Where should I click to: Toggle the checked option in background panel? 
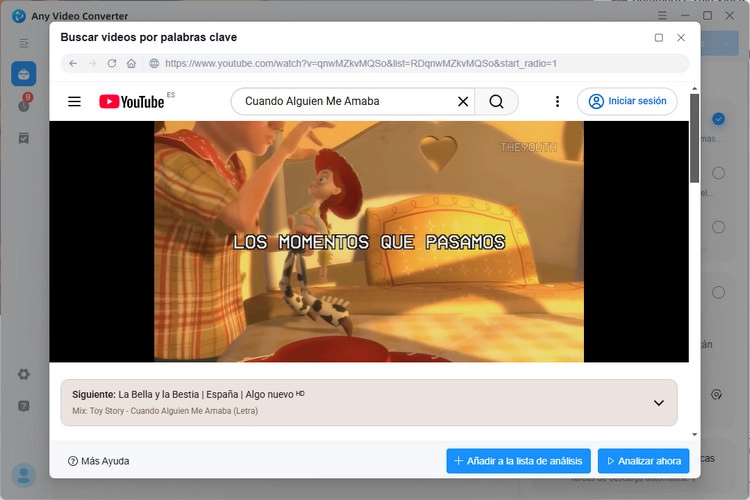(x=718, y=119)
